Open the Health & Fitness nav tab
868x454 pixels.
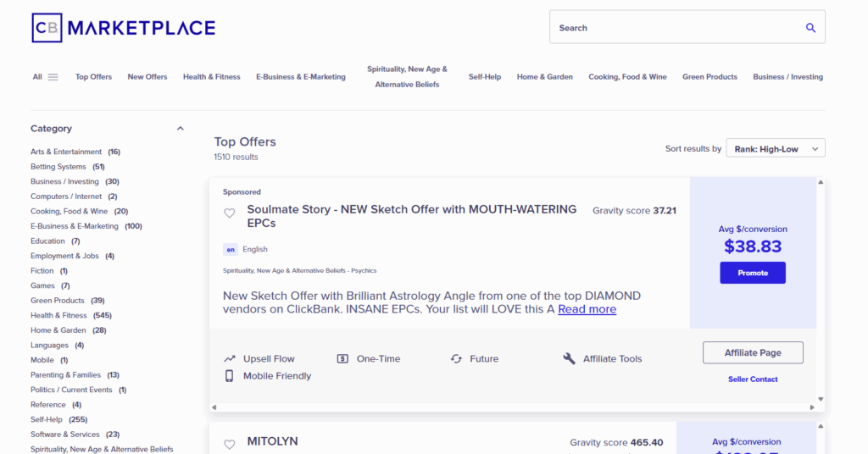(211, 77)
